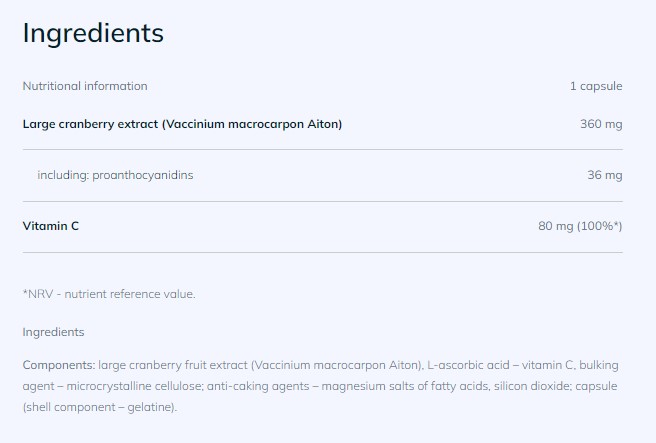Image resolution: width=656 pixels, height=443 pixels.
Task: Click the Nutritional information label
Action: tap(85, 86)
